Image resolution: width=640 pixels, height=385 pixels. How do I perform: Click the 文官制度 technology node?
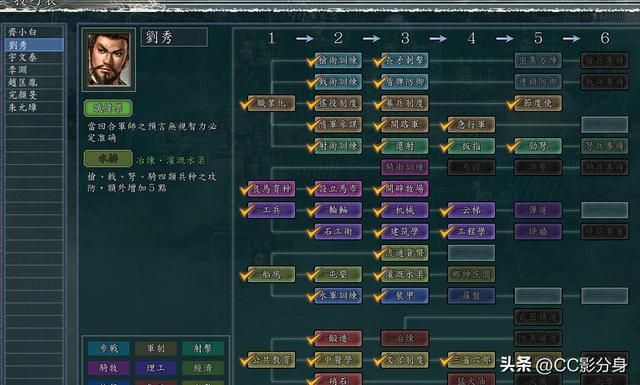tap(405, 360)
